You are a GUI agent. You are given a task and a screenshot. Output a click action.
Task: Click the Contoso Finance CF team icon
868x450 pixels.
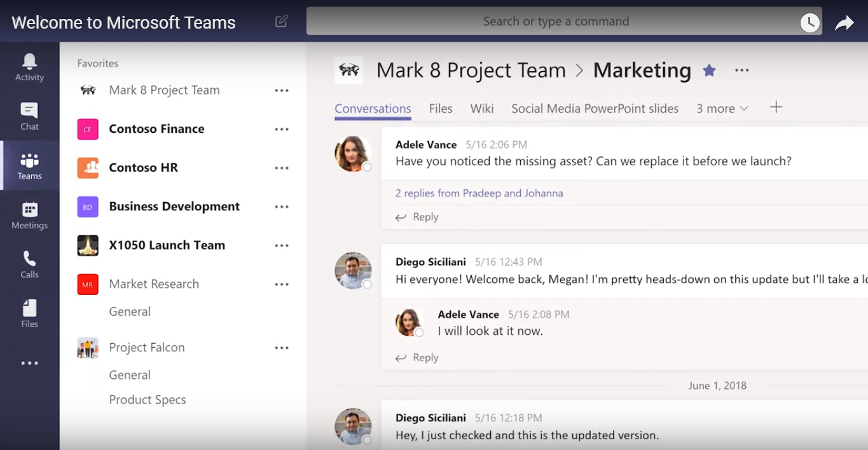pos(88,129)
